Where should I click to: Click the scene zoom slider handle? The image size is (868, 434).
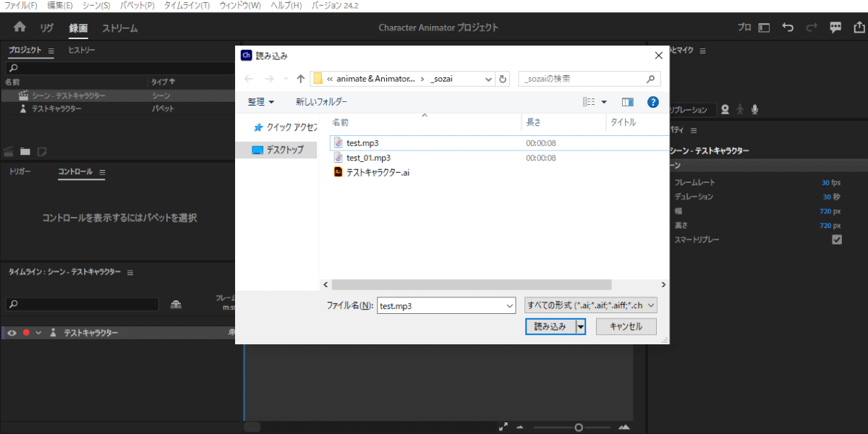click(x=579, y=427)
